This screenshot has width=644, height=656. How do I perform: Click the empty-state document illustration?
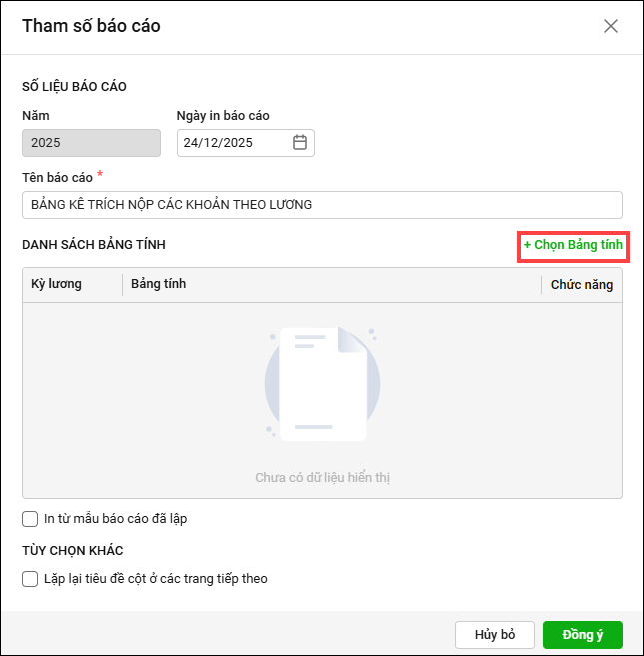[x=322, y=384]
